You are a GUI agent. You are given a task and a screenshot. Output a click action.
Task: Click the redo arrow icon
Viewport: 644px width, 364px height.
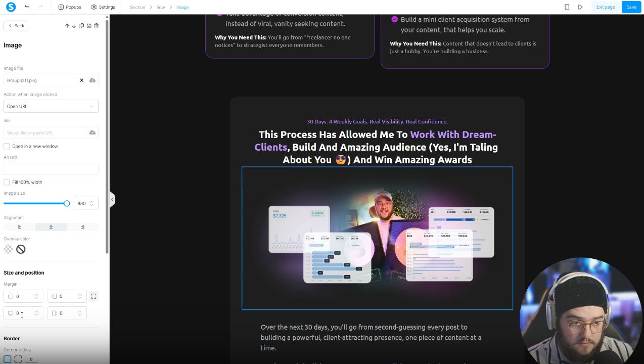40,7
